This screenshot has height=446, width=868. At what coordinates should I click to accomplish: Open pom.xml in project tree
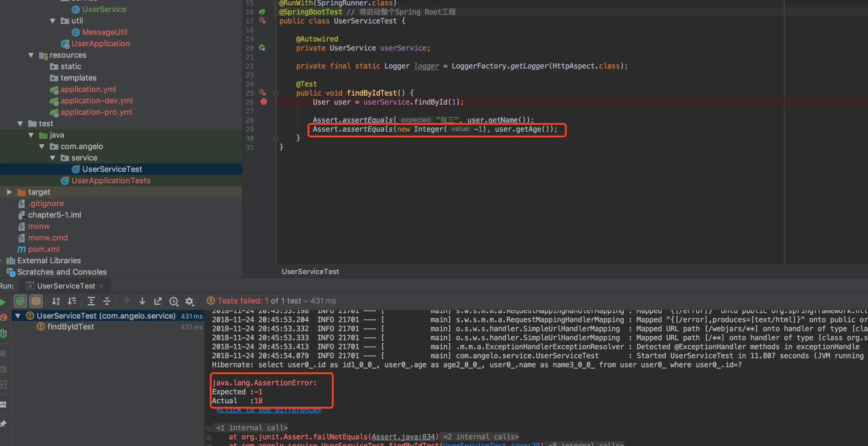pyautogui.click(x=44, y=249)
